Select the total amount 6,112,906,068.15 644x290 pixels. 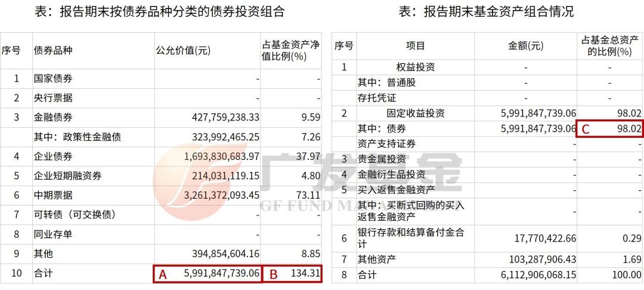pos(530,275)
